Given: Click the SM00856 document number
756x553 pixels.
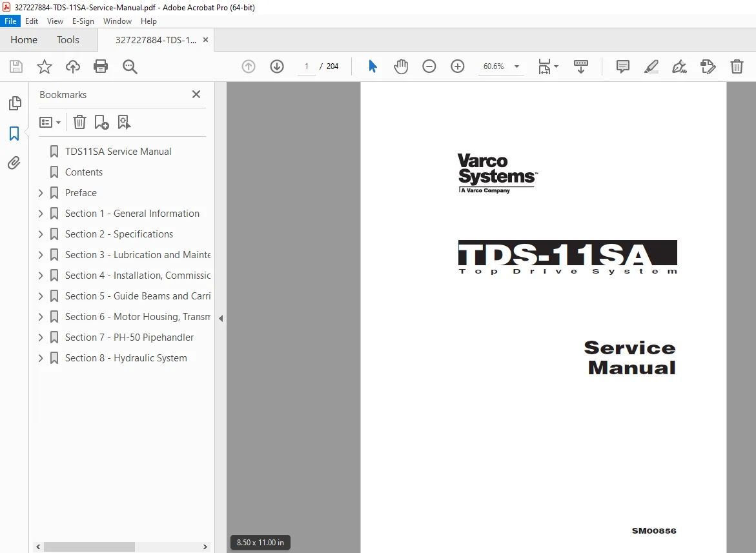Looking at the screenshot, I should (654, 531).
